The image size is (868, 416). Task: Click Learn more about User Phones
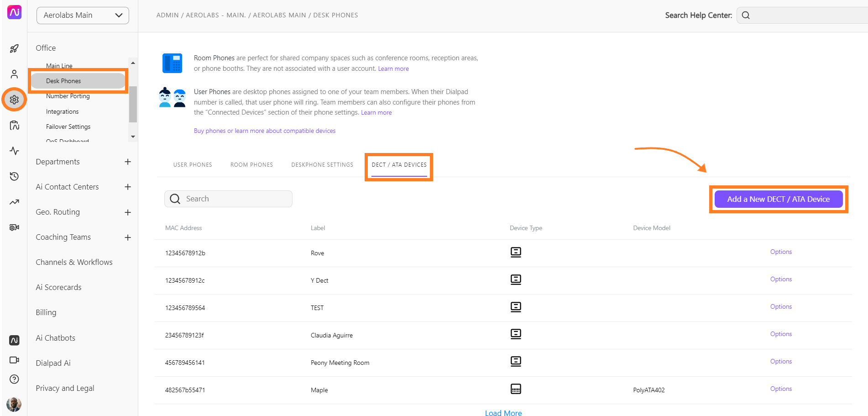click(376, 112)
